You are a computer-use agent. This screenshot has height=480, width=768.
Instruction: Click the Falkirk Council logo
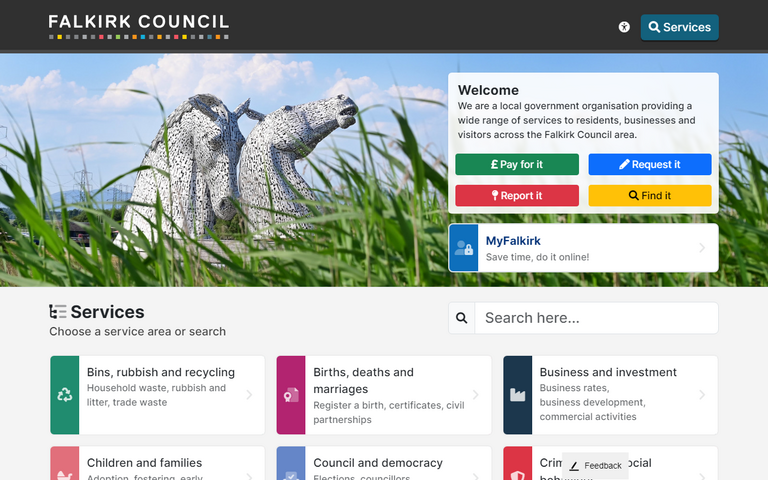[x=139, y=25]
